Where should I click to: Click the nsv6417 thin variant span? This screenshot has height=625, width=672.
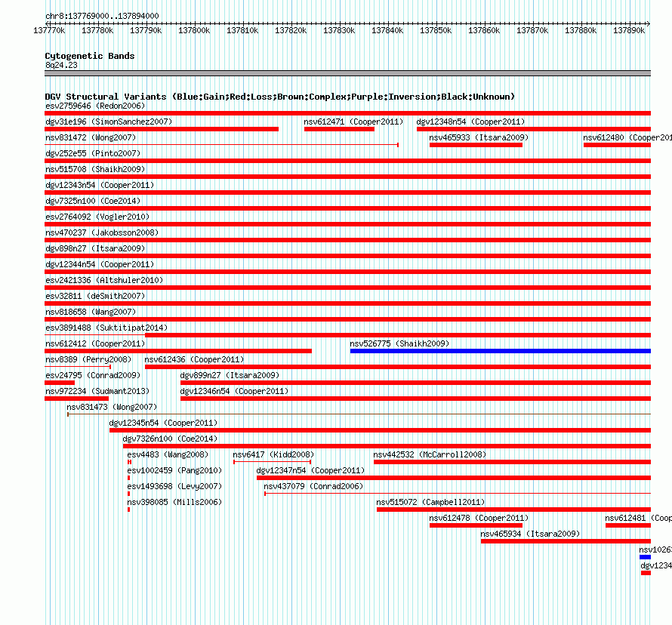click(272, 462)
